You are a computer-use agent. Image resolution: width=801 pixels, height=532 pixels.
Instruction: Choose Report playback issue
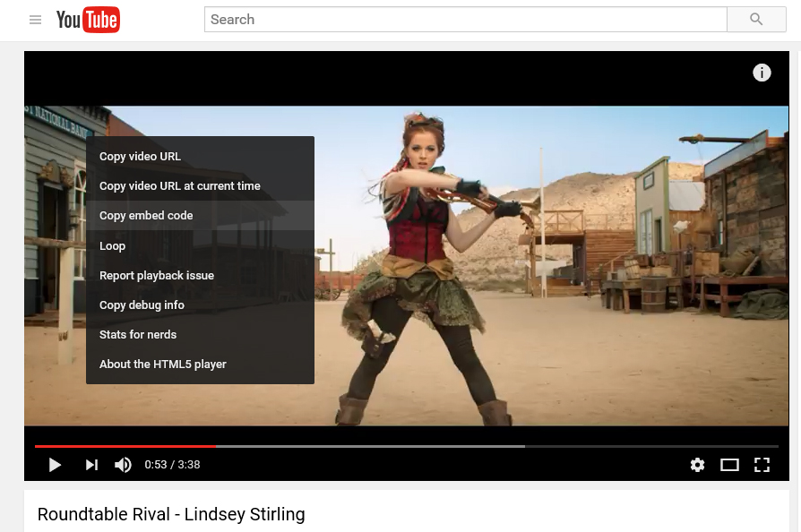200,275
